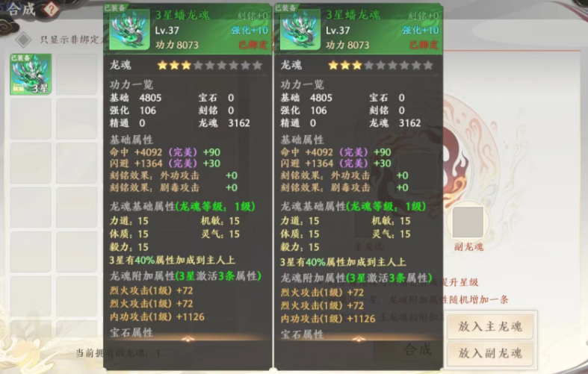
Task: Click the empty 副龙魂 slot
Action: pyautogui.click(x=468, y=222)
